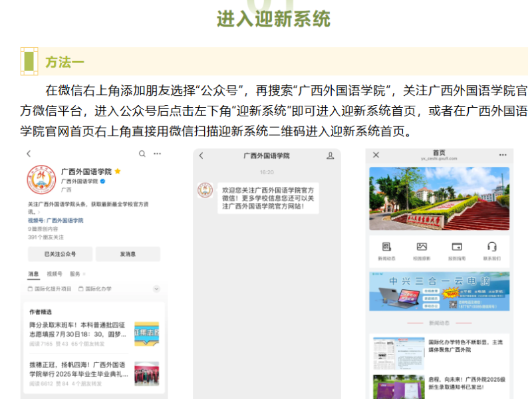Open profile person icon in chat header
The height and width of the screenshot is (399, 532).
330,156
